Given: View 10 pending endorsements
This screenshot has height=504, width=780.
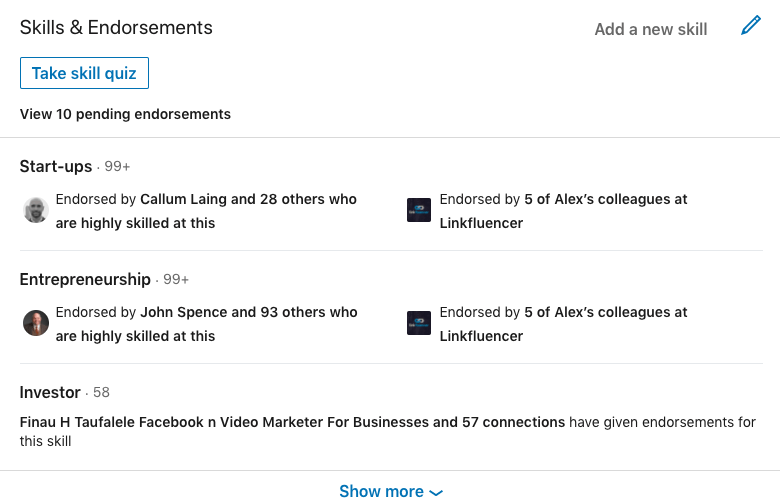Looking at the screenshot, I should pos(125,114).
